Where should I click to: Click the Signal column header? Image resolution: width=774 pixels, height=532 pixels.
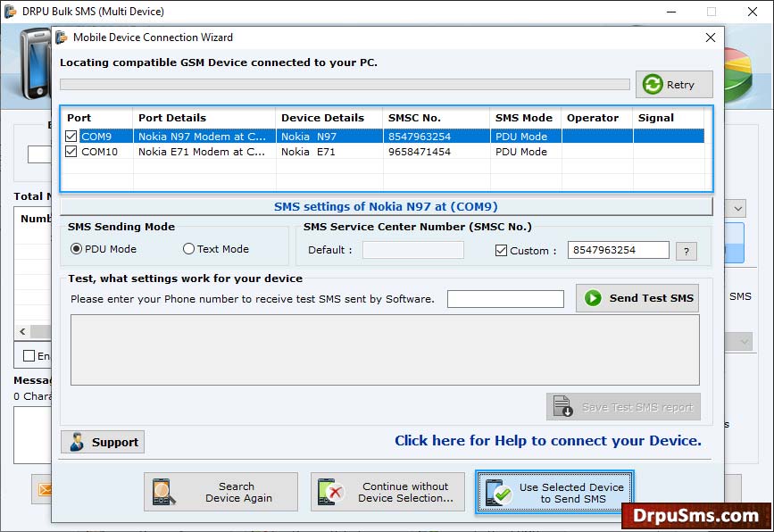(669, 118)
